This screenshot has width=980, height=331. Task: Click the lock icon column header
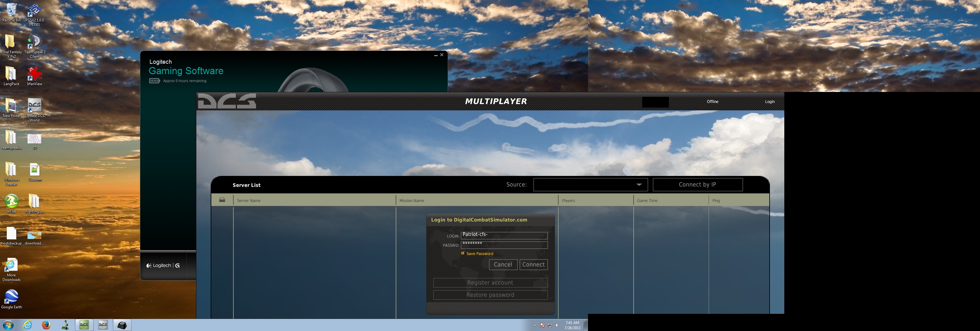[222, 200]
